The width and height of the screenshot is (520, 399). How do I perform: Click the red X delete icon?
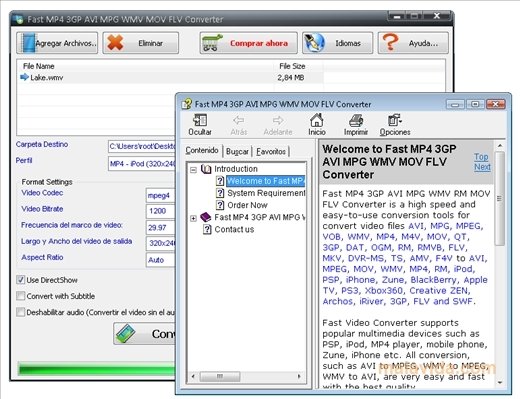[115, 43]
